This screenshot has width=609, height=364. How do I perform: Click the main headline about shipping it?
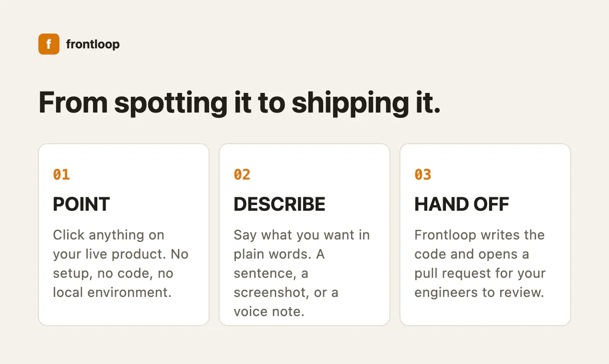tap(239, 102)
